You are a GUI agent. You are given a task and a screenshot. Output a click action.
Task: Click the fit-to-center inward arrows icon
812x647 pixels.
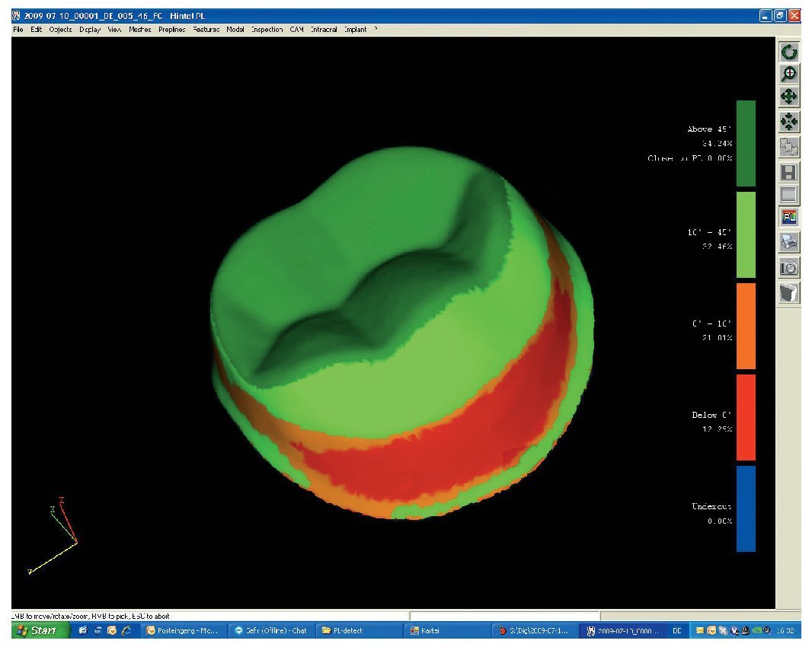tap(789, 122)
